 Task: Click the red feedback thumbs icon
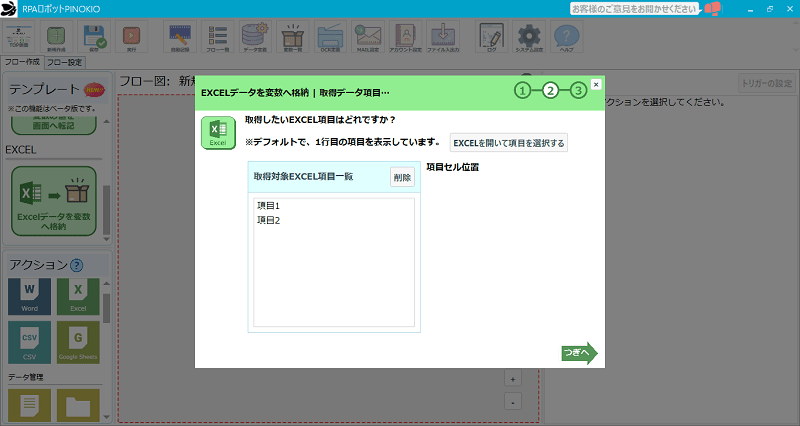(712, 9)
